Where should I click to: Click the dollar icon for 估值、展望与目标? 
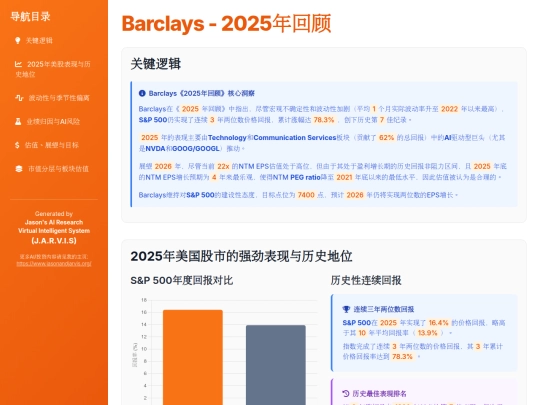[17, 145]
